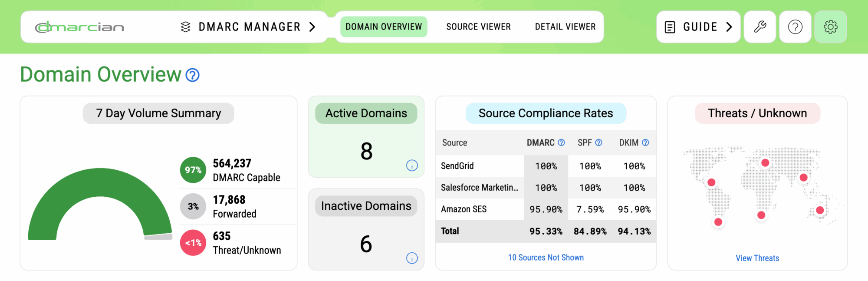Select the 564,237 DMARC Capable figure
Viewport: 868px width, 281px height.
(x=247, y=170)
